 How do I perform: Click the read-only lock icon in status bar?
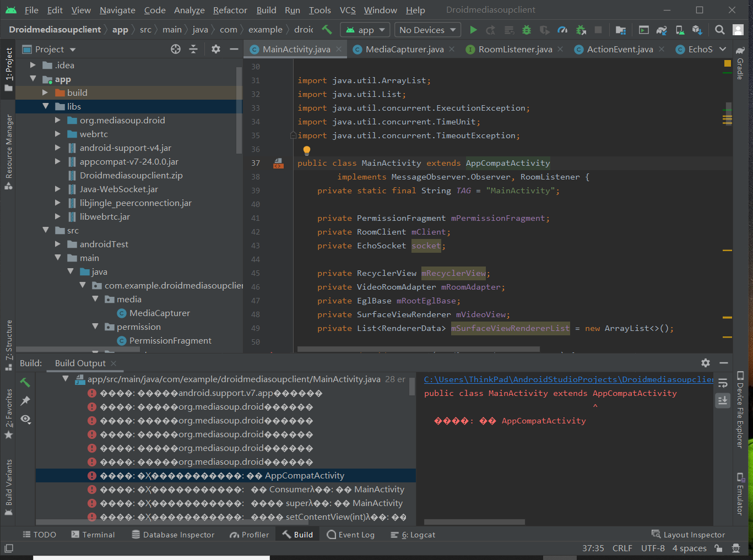(718, 548)
